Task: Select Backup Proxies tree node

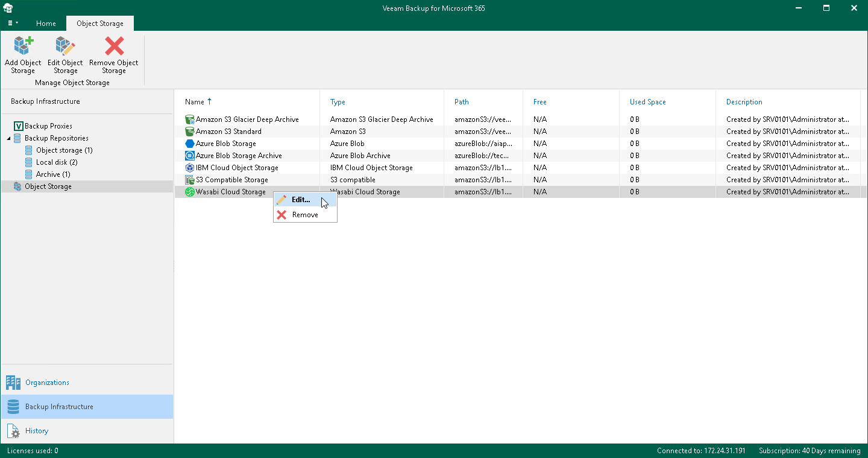Action: pyautogui.click(x=48, y=126)
